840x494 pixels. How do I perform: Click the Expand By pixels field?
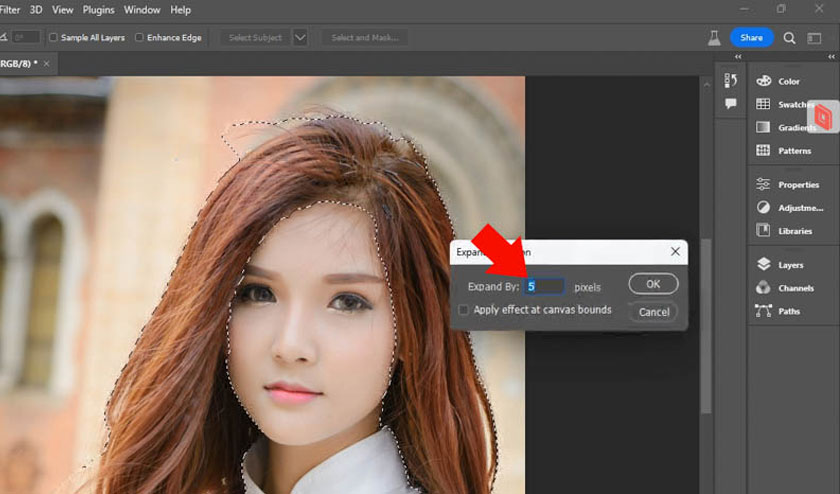click(545, 286)
